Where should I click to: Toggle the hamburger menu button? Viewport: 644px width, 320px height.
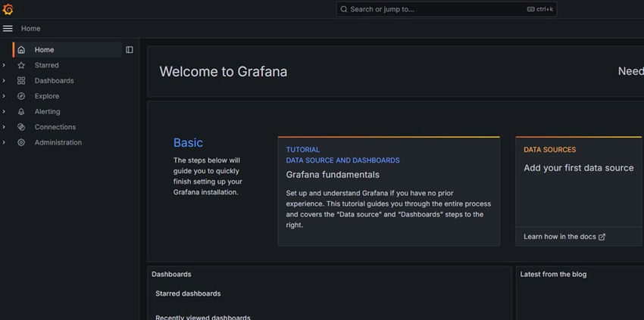[x=8, y=28]
